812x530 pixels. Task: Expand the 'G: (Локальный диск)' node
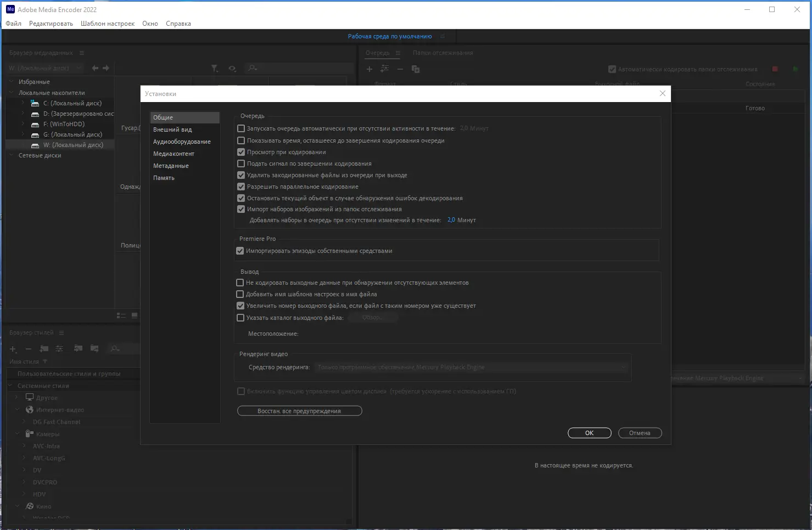click(x=23, y=134)
